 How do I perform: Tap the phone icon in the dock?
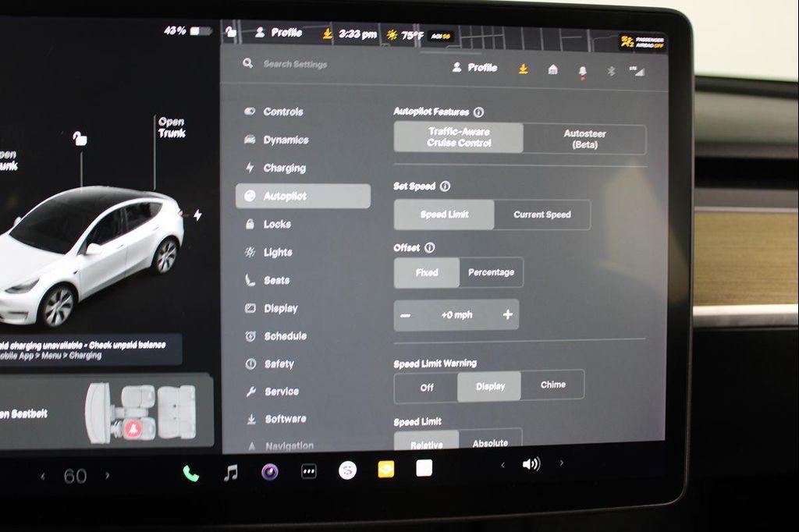(190, 472)
